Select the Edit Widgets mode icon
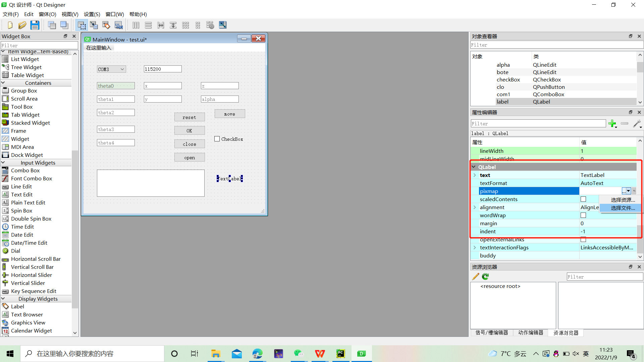 [82, 25]
